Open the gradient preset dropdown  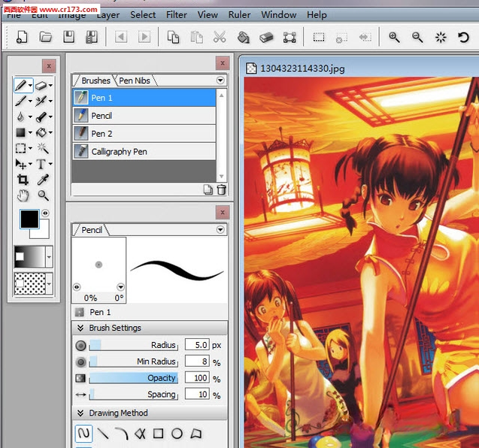[x=49, y=257]
